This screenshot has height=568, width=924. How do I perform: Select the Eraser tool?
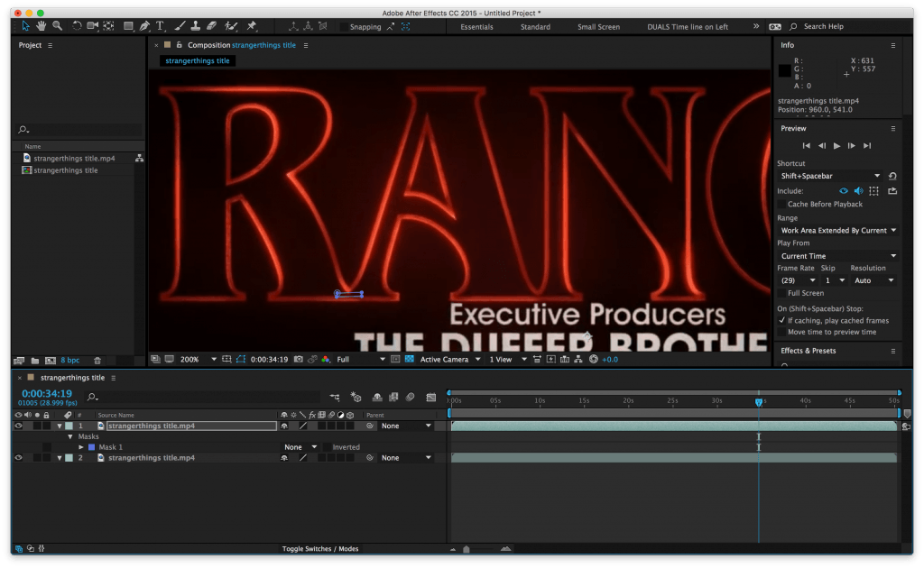click(211, 26)
